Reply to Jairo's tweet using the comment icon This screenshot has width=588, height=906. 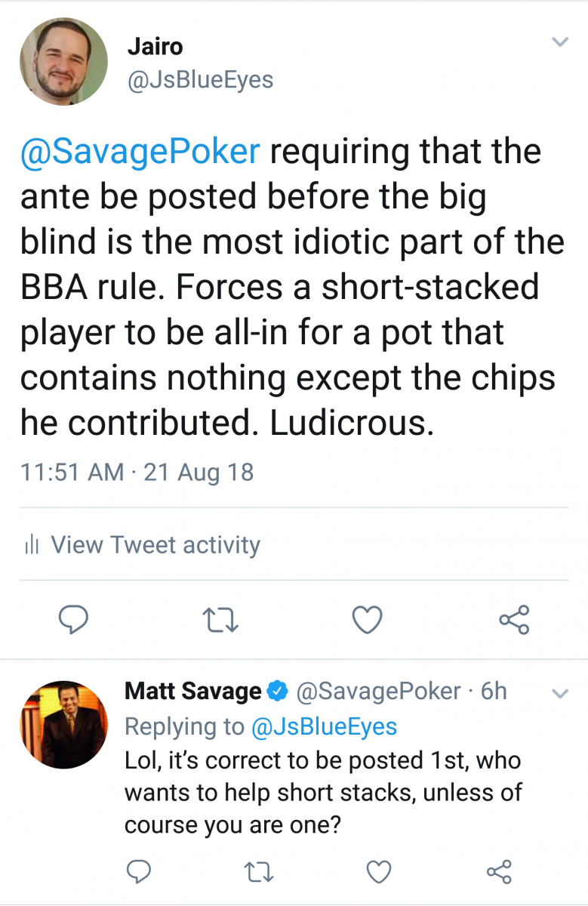73,620
